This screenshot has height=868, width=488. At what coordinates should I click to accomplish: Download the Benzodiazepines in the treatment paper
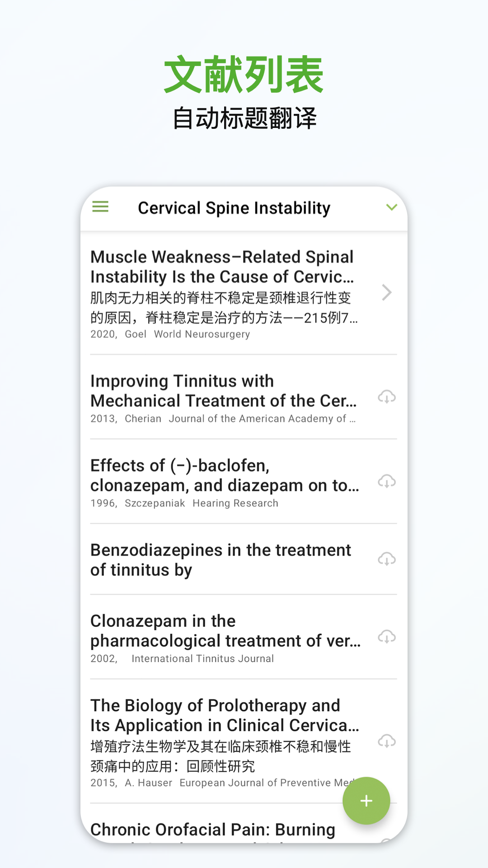[x=387, y=559]
